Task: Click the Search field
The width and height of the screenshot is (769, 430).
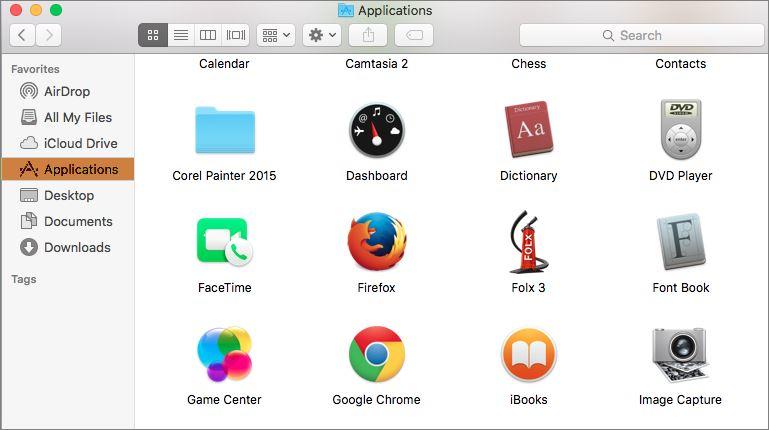Action: 641,35
